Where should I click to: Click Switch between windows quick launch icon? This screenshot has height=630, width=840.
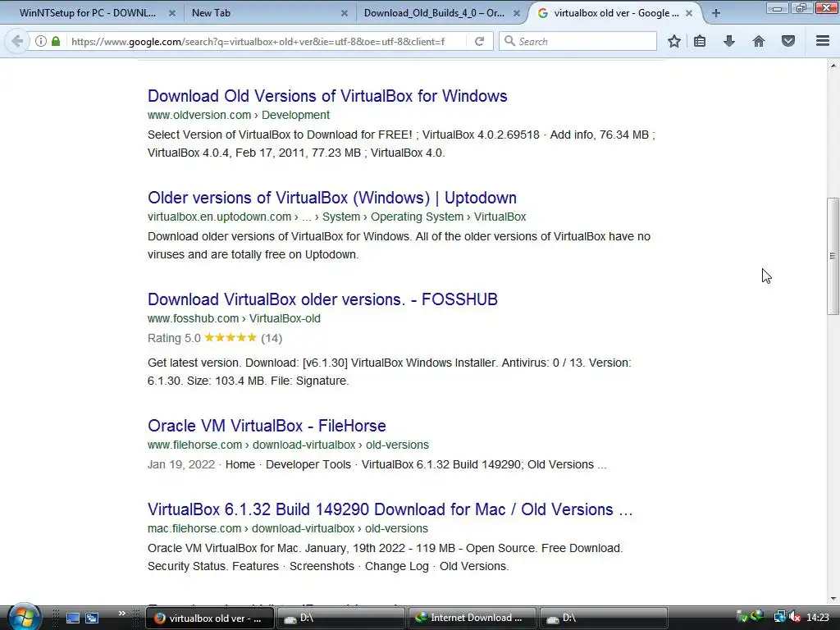(92, 619)
